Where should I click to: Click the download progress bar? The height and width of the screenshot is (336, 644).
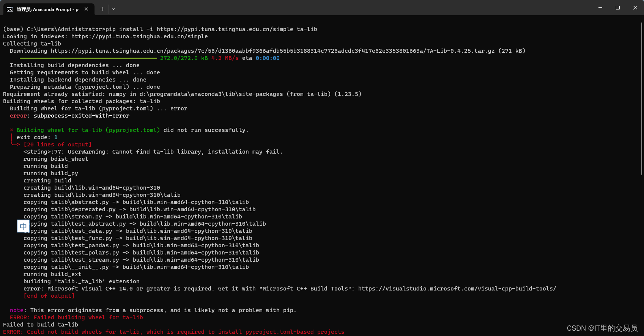coord(88,58)
